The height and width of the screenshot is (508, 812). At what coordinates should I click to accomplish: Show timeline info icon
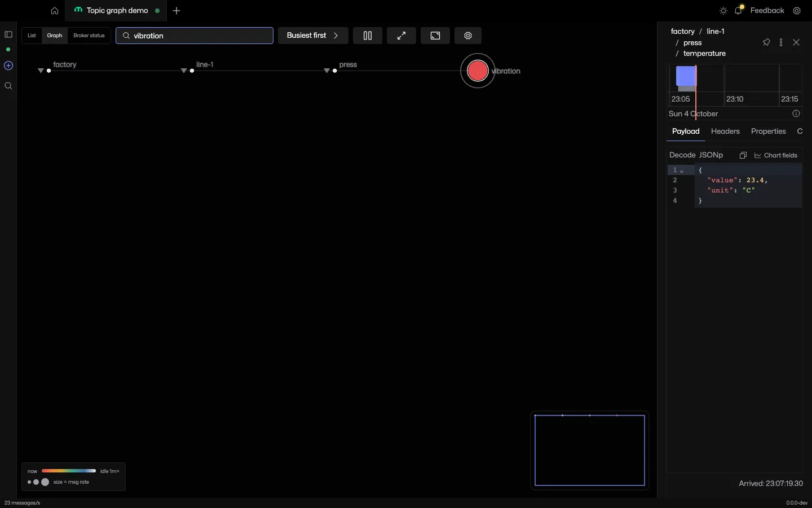(x=796, y=113)
